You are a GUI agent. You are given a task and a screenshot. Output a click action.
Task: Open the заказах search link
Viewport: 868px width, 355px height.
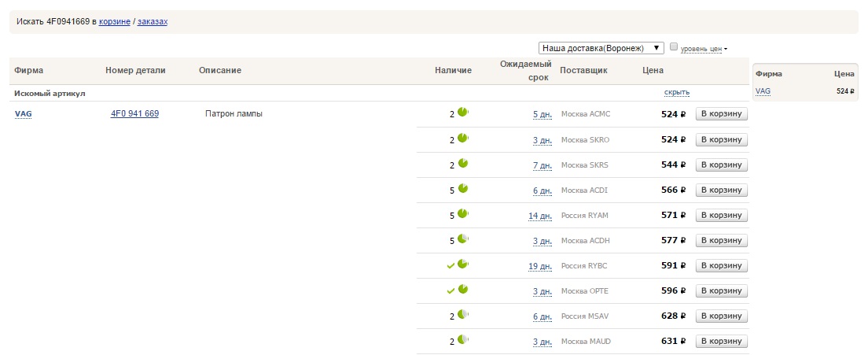pos(153,21)
